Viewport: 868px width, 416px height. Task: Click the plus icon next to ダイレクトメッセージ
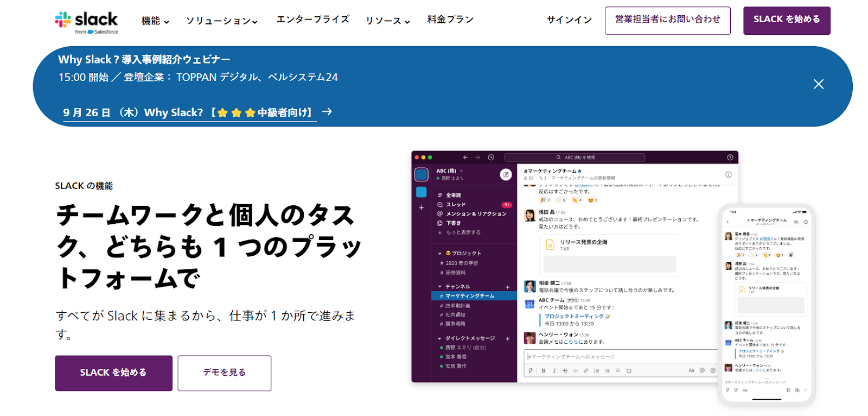(x=508, y=338)
